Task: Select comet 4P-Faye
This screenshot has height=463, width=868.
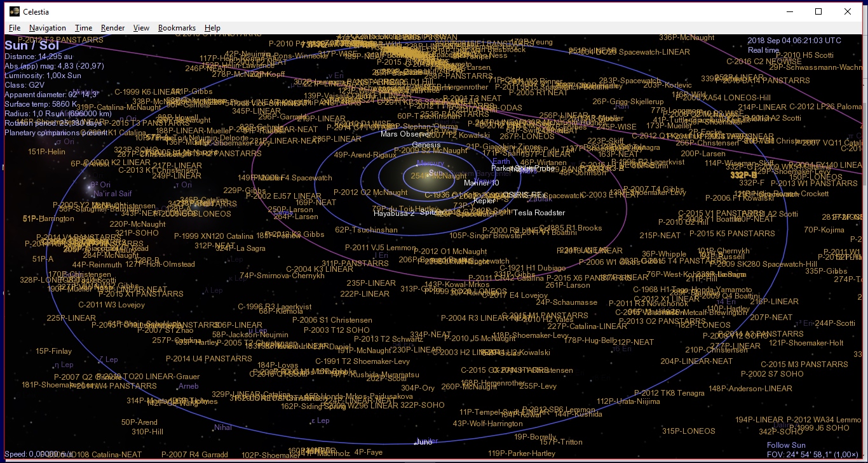Action: click(x=369, y=453)
